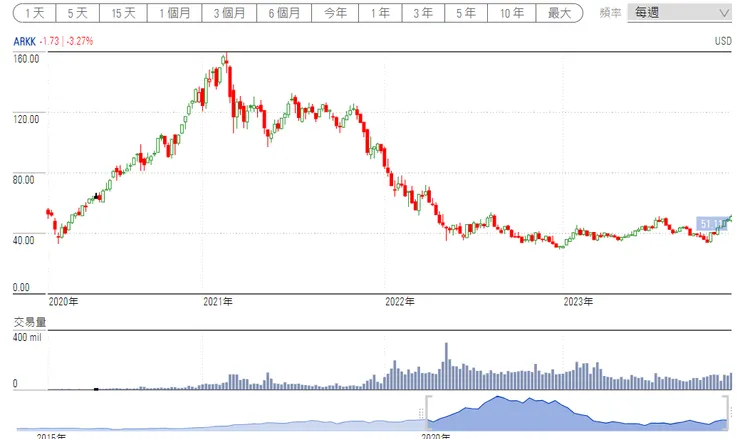740x439 pixels.
Task: Click the 交易量 volume heading
Action: coord(30,322)
